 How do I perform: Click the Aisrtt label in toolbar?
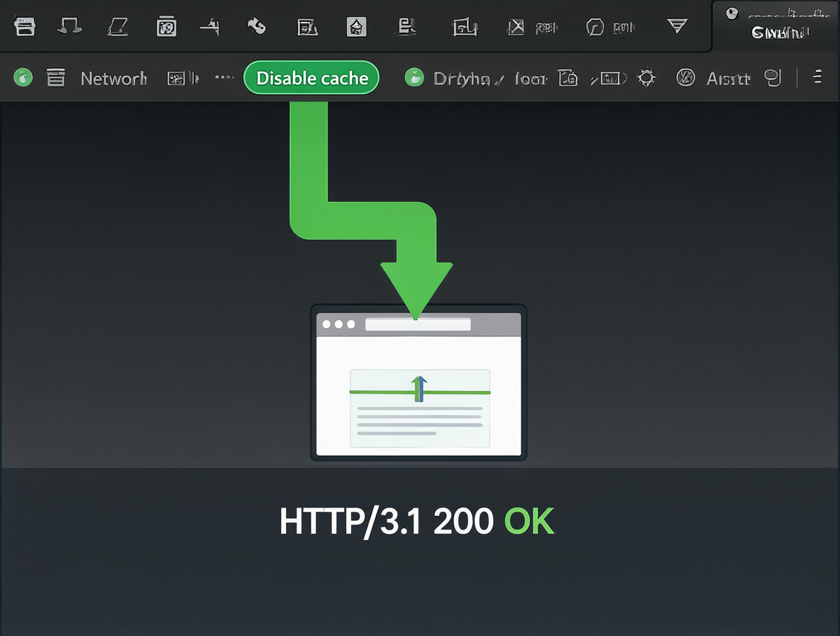[728, 79]
